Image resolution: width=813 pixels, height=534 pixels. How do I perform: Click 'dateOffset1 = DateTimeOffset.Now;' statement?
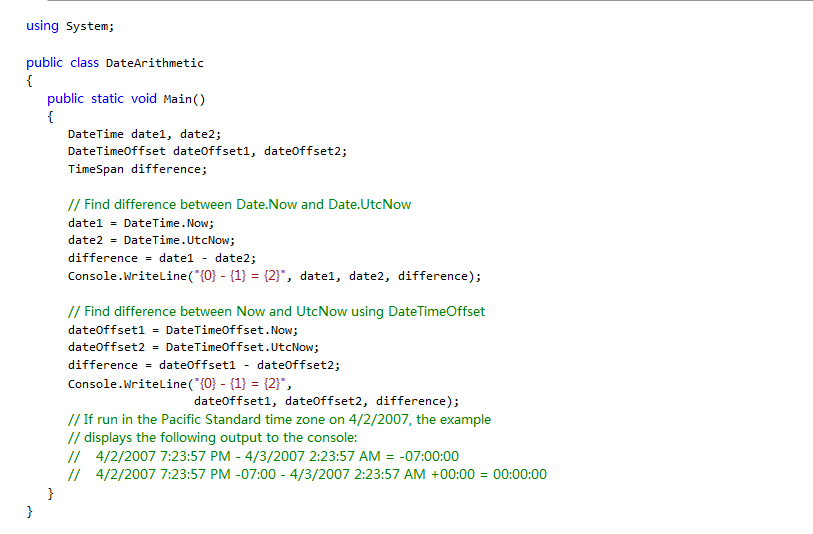pos(183,330)
